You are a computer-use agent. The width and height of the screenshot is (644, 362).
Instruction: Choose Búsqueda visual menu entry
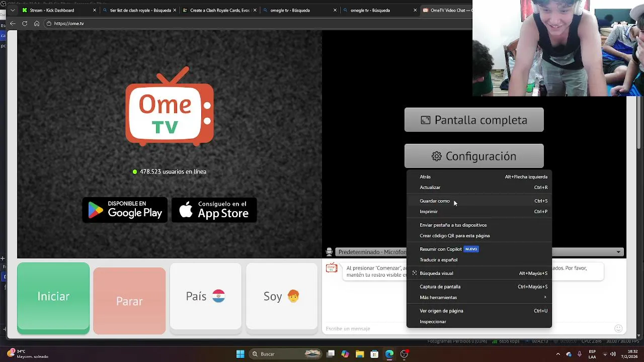point(479,274)
